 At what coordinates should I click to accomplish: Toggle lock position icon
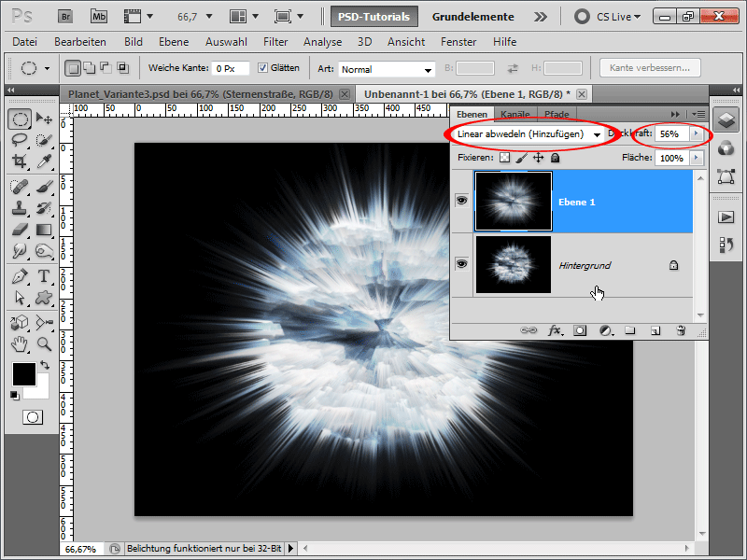click(539, 158)
